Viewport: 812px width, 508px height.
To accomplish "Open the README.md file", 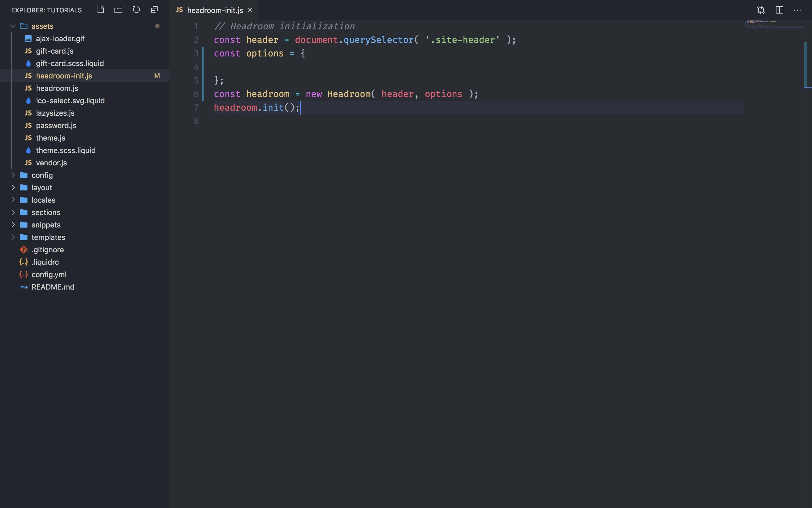I will (85, 286).
